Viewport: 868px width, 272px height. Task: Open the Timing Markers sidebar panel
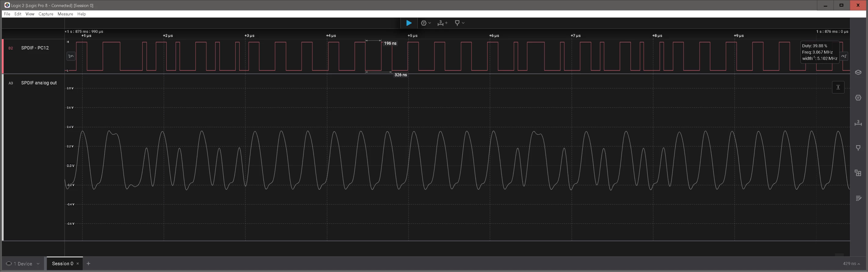pyautogui.click(x=858, y=148)
